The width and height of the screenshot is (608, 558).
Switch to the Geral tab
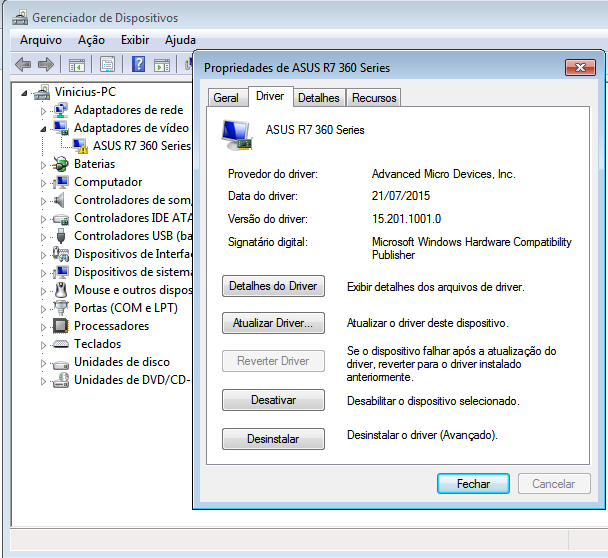(x=226, y=98)
